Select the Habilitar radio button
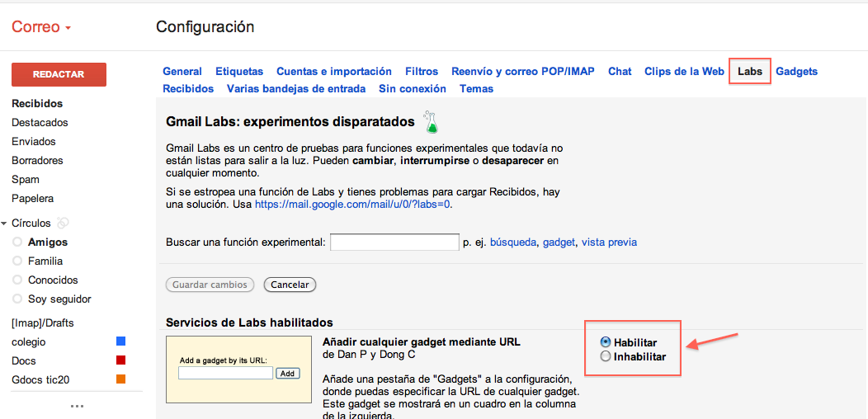868x419 pixels. [606, 342]
